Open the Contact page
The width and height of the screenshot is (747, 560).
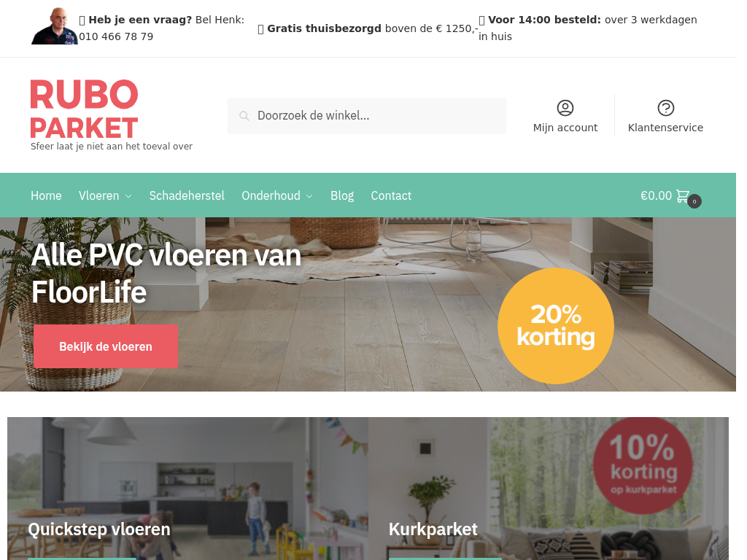point(391,195)
